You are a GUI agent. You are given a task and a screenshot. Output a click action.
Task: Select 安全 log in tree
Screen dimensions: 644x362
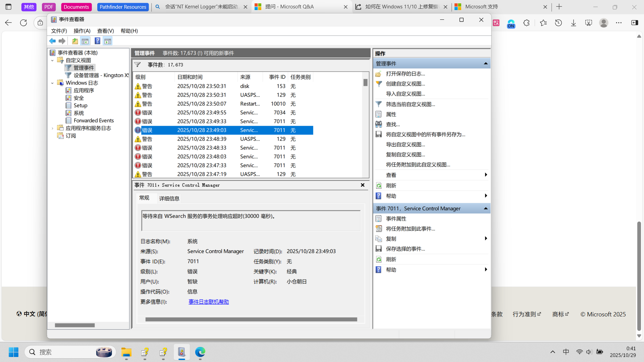pos(78,98)
